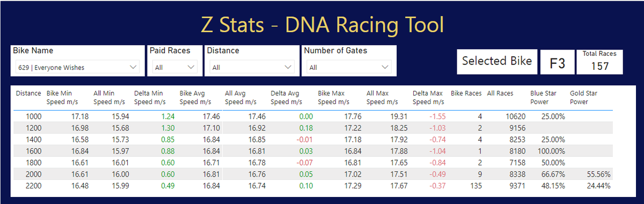This screenshot has height=204, width=644.
Task: Click the 17.10 bike avg speed cell
Action: coord(211,128)
